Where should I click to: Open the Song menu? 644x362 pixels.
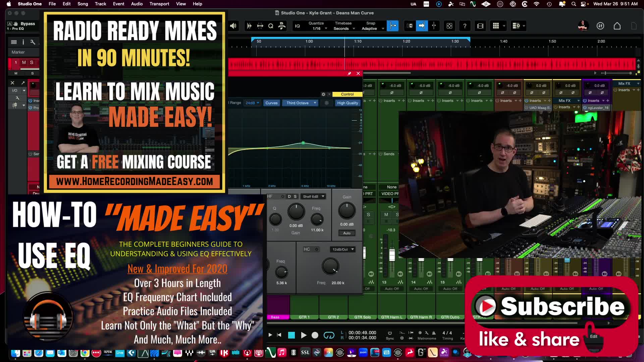point(83,4)
